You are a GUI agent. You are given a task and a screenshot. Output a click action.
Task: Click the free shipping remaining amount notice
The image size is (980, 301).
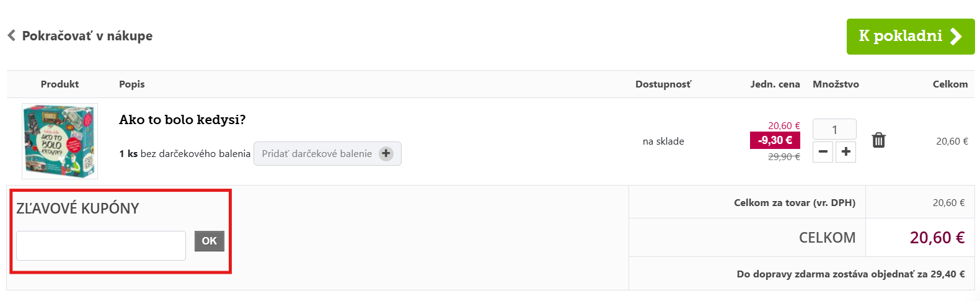850,274
